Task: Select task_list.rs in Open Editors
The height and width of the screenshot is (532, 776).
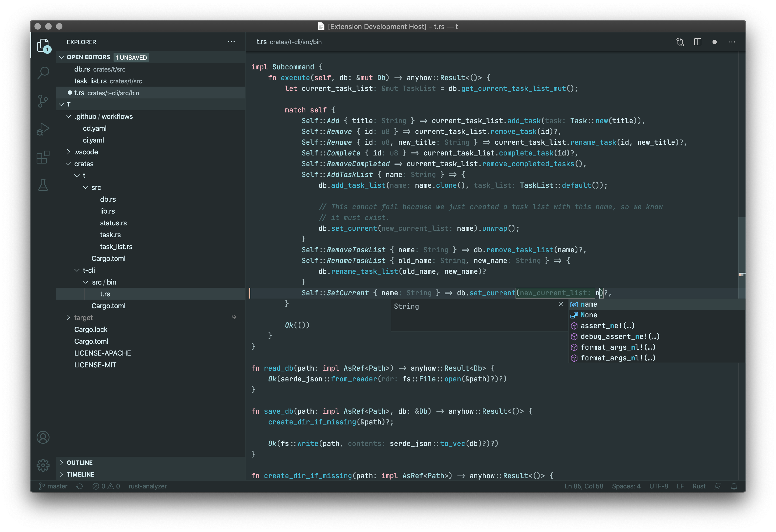Action: pos(90,81)
